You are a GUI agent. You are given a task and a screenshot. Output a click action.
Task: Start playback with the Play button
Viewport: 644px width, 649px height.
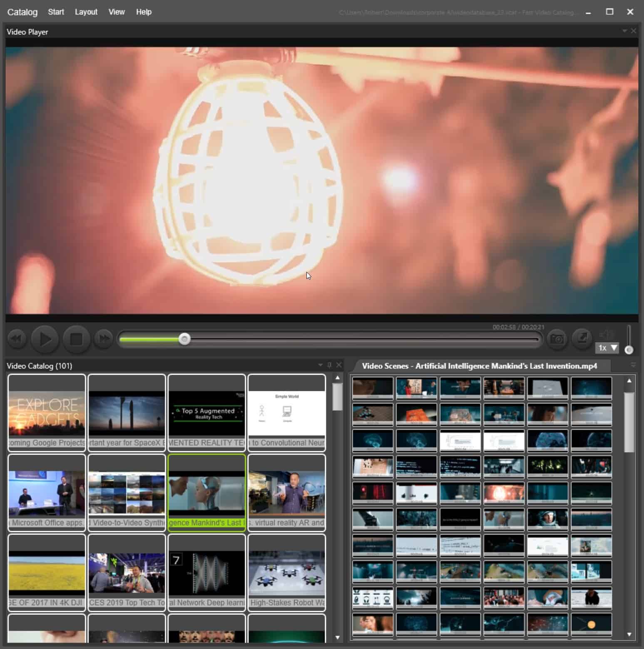(45, 339)
